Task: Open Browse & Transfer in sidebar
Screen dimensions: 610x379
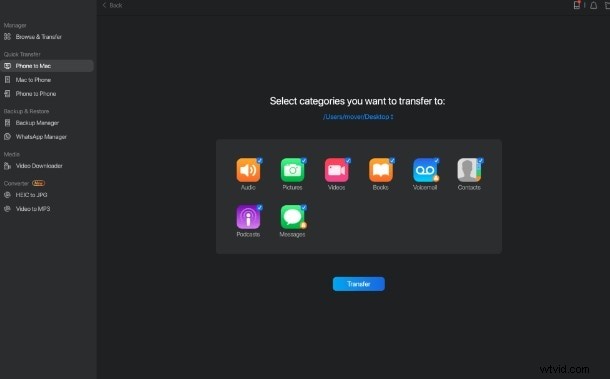Action: pyautogui.click(x=39, y=37)
